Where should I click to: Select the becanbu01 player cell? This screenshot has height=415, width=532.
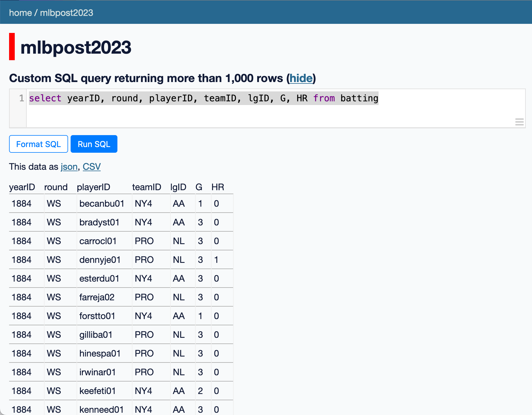pos(102,204)
